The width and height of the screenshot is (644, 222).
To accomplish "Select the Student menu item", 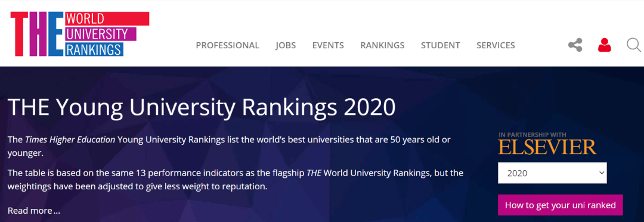I will 440,45.
